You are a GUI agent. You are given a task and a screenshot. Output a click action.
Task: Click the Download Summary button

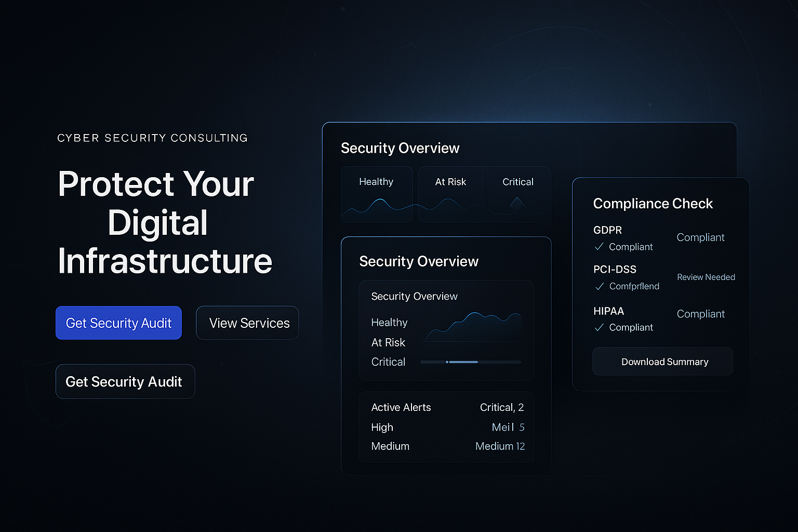(662, 361)
